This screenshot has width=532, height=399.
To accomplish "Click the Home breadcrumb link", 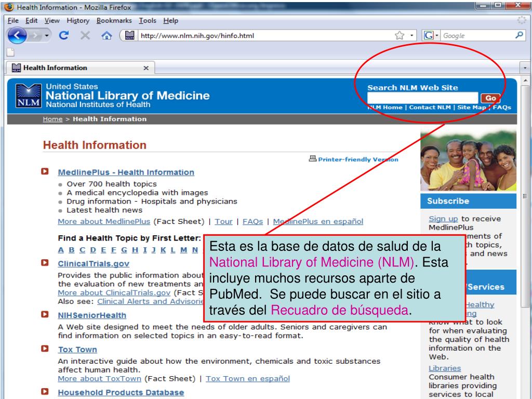I will [52, 119].
